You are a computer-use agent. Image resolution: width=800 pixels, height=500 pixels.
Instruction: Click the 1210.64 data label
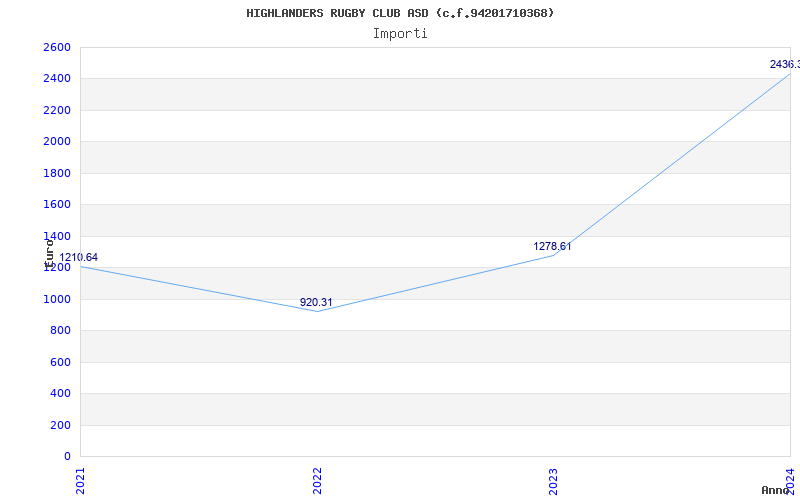[x=79, y=258]
